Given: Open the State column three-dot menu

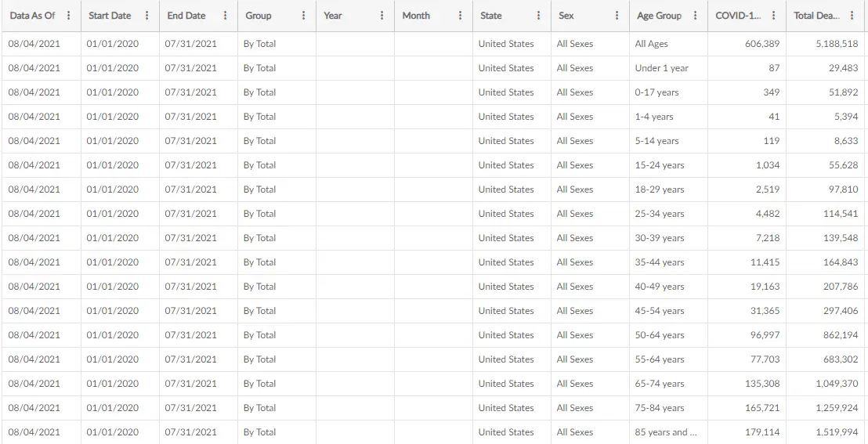Looking at the screenshot, I should (x=539, y=16).
